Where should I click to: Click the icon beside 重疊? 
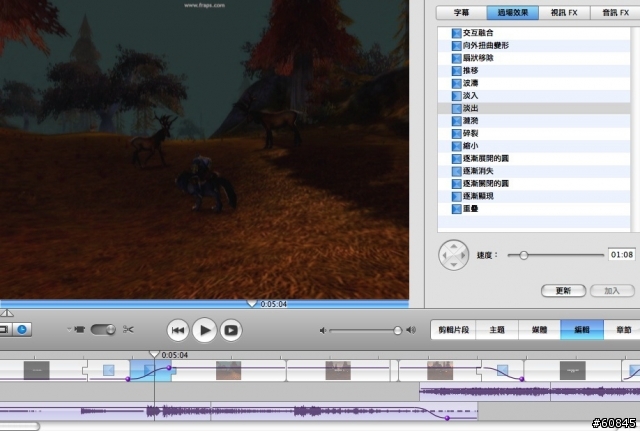(x=456, y=209)
